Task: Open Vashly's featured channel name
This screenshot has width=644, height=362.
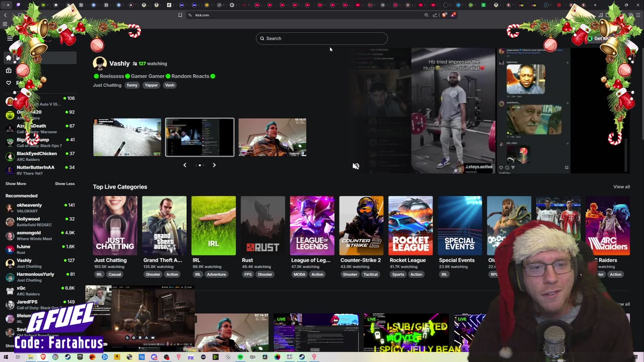Action: click(x=119, y=63)
